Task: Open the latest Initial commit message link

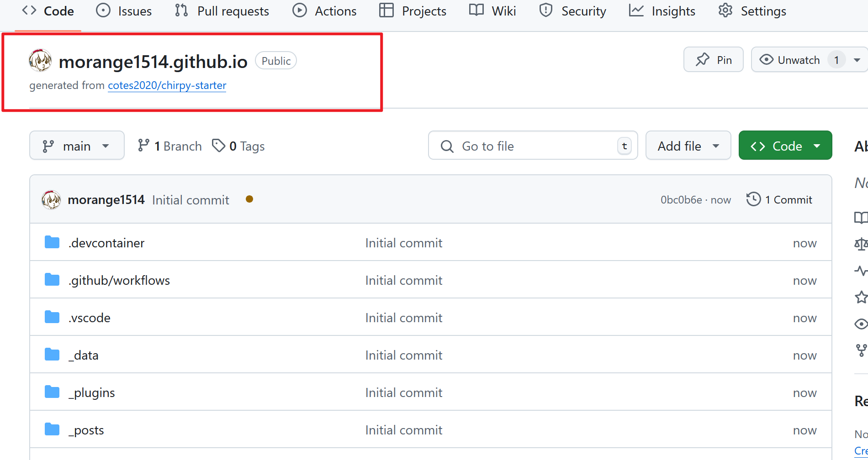Action: (x=191, y=200)
